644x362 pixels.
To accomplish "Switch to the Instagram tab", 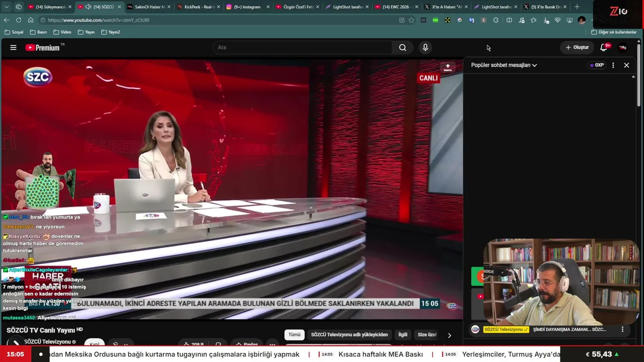I will (x=248, y=7).
